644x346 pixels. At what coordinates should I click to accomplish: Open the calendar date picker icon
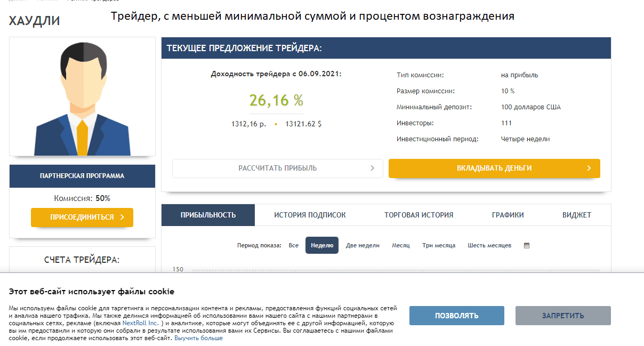(x=527, y=245)
